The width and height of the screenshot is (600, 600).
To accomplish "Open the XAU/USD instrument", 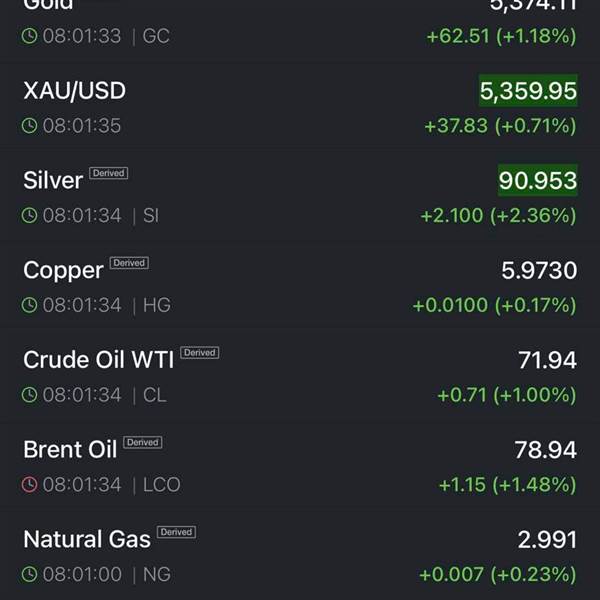I will (x=74, y=91).
